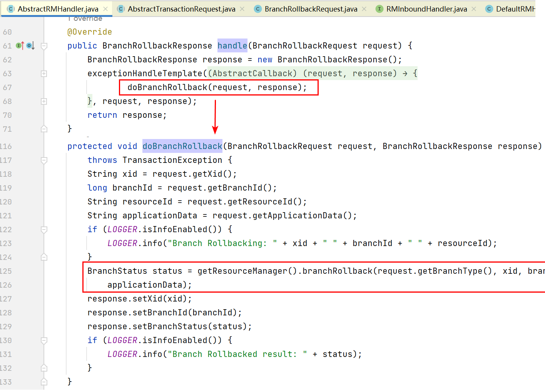Click branchRollback method call on line 125
Screen dimensions: 545x392
[x=338, y=271]
